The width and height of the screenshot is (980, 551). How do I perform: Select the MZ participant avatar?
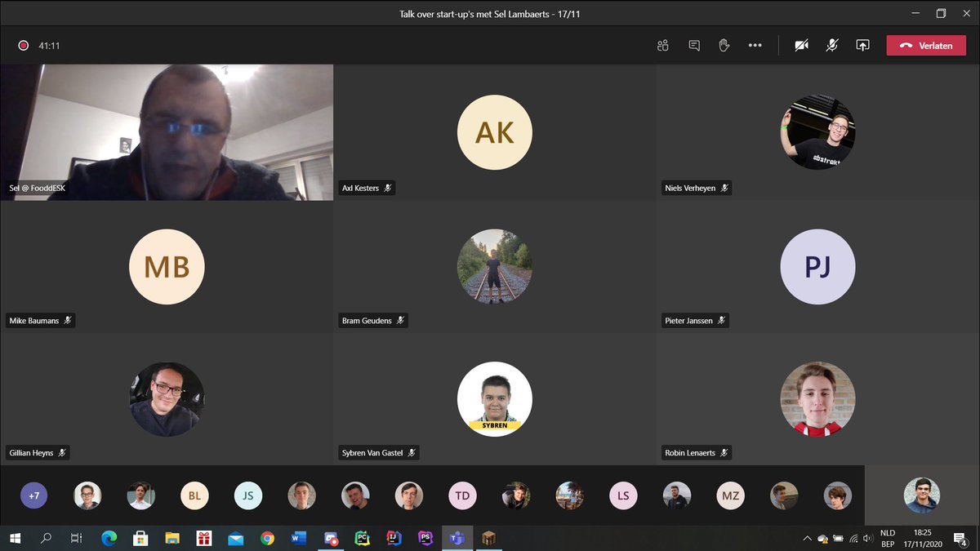[730, 495]
